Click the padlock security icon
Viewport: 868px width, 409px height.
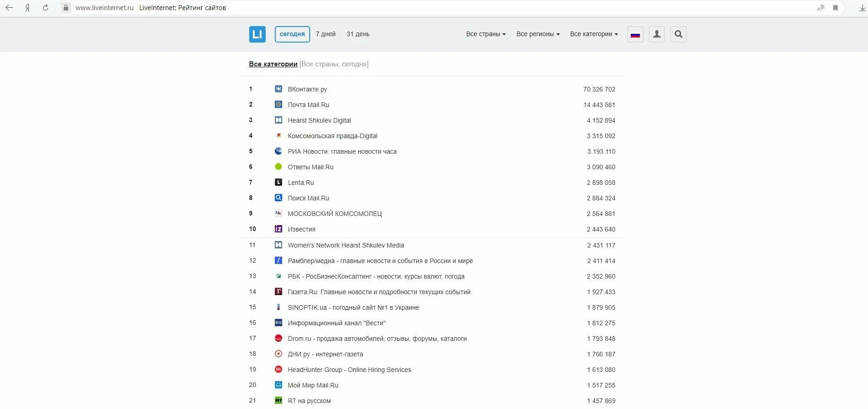point(66,8)
